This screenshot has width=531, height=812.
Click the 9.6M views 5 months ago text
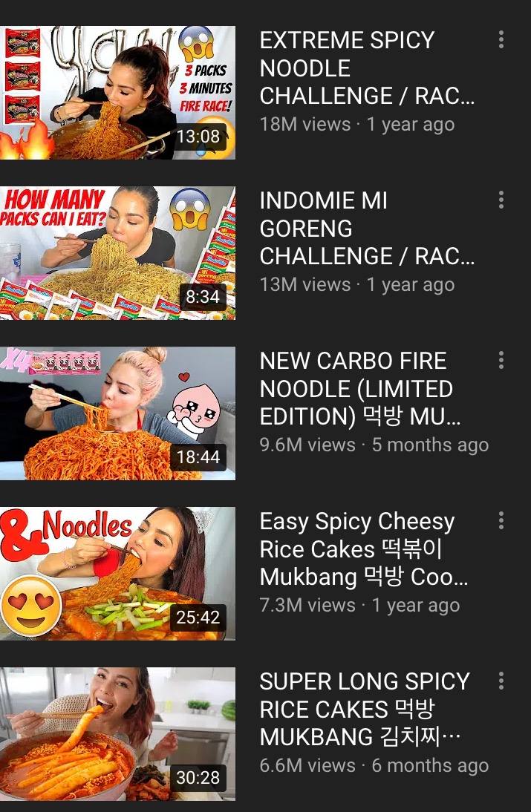pos(374,445)
